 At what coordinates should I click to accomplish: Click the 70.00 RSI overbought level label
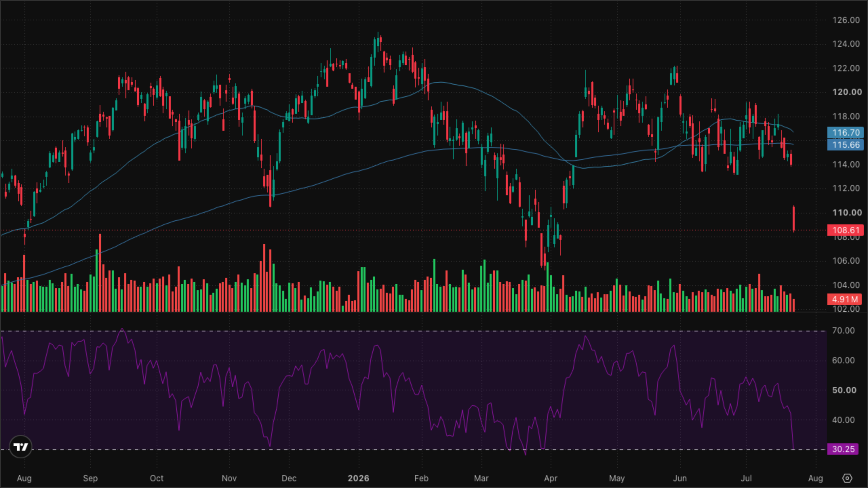click(843, 330)
